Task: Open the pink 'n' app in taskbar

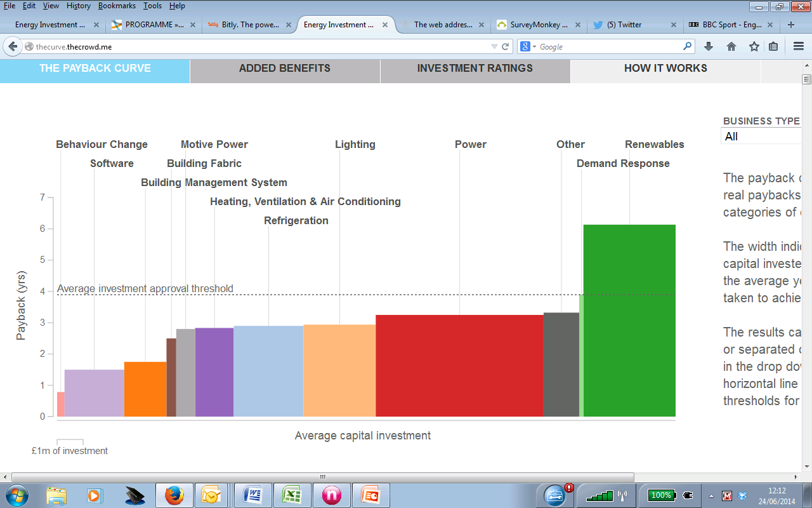Action: (331, 495)
